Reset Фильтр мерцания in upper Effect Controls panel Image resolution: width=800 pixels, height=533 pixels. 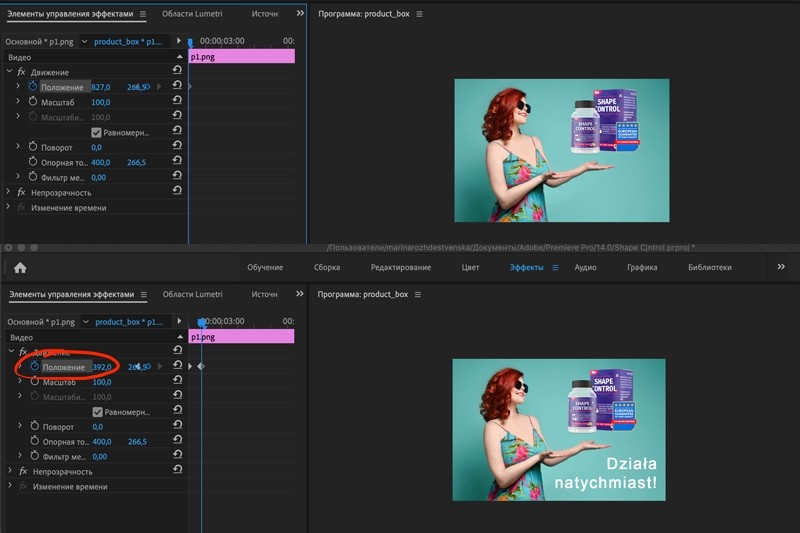(x=177, y=175)
